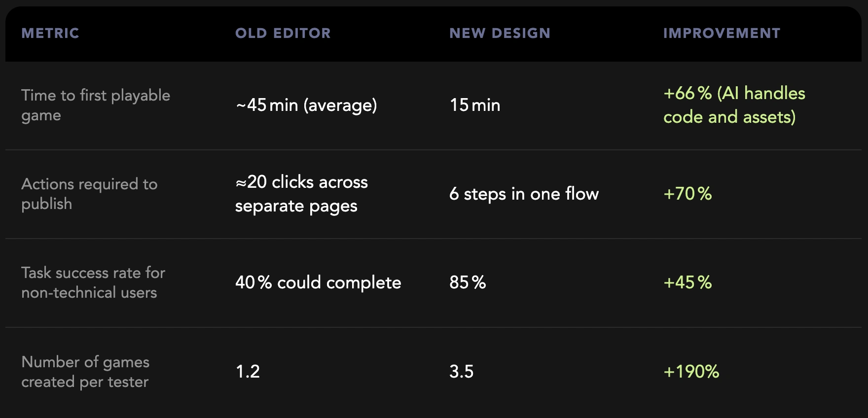Click the '3.5' new design value
This screenshot has width=868, height=418.
[461, 372]
